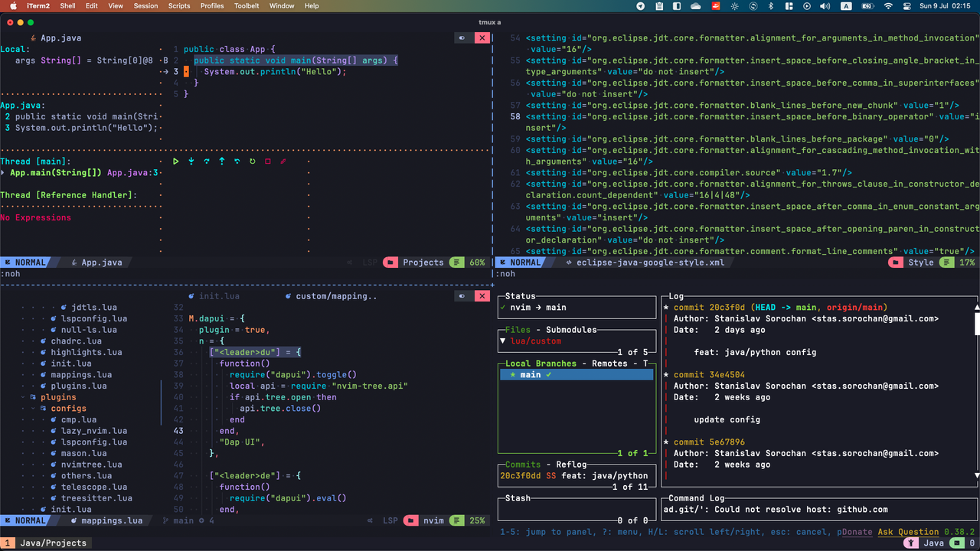Open highlights.lua in the file tree
980x551 pixels.
81,352
